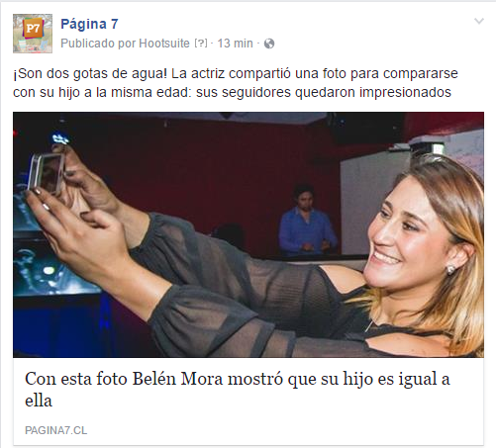
Task: Expand the post options chevron
Action: 479,21
